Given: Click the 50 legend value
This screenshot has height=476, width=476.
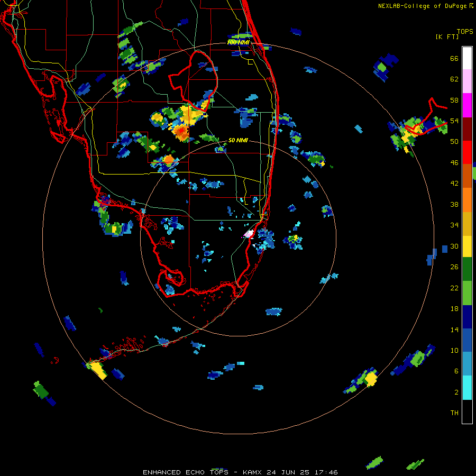Looking at the screenshot, I should pos(454,141).
